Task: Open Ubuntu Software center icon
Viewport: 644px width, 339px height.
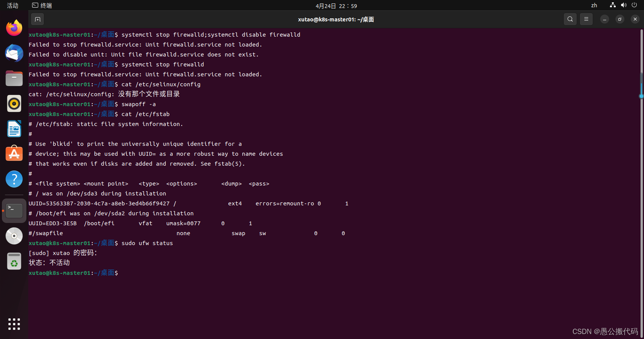Action: pos(14,154)
